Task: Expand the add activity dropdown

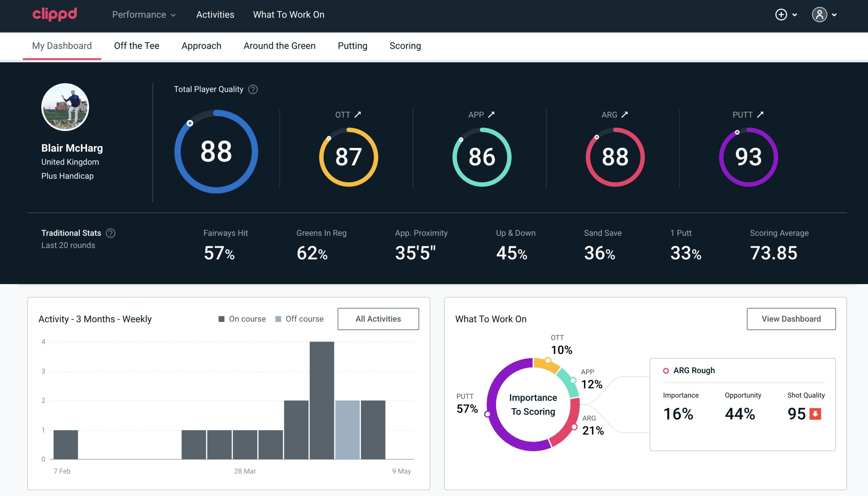Action: (787, 15)
